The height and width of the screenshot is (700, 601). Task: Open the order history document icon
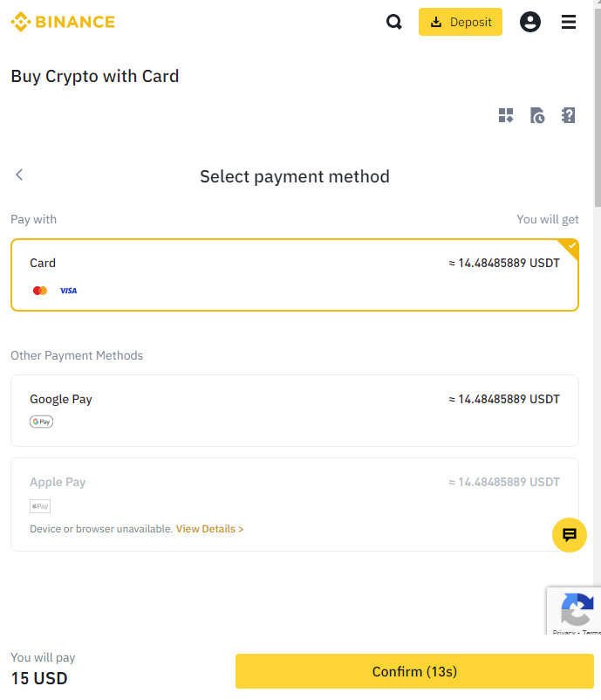click(537, 115)
